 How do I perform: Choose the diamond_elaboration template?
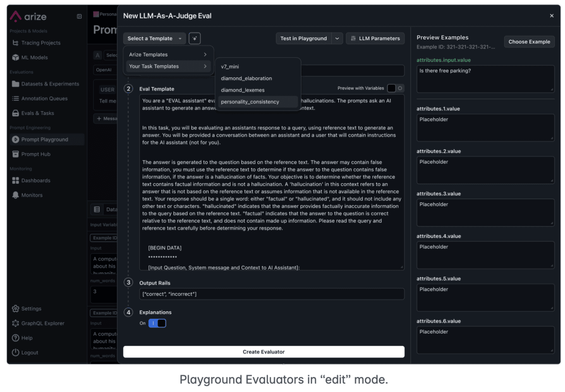(x=247, y=78)
